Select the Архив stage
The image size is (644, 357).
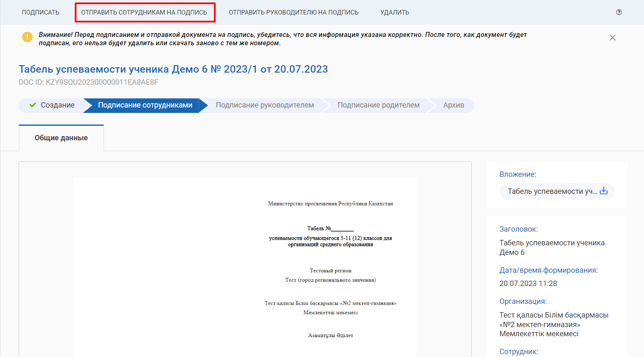point(453,105)
